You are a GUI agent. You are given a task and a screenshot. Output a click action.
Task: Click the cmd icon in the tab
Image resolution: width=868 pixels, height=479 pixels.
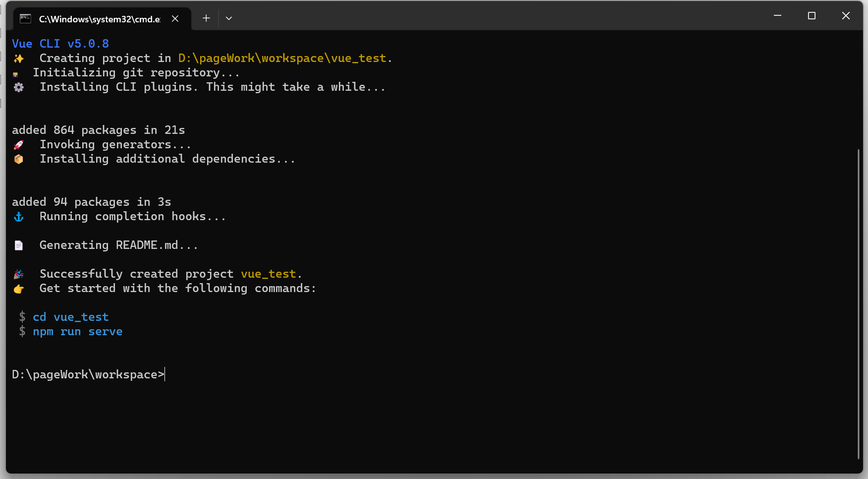point(25,19)
